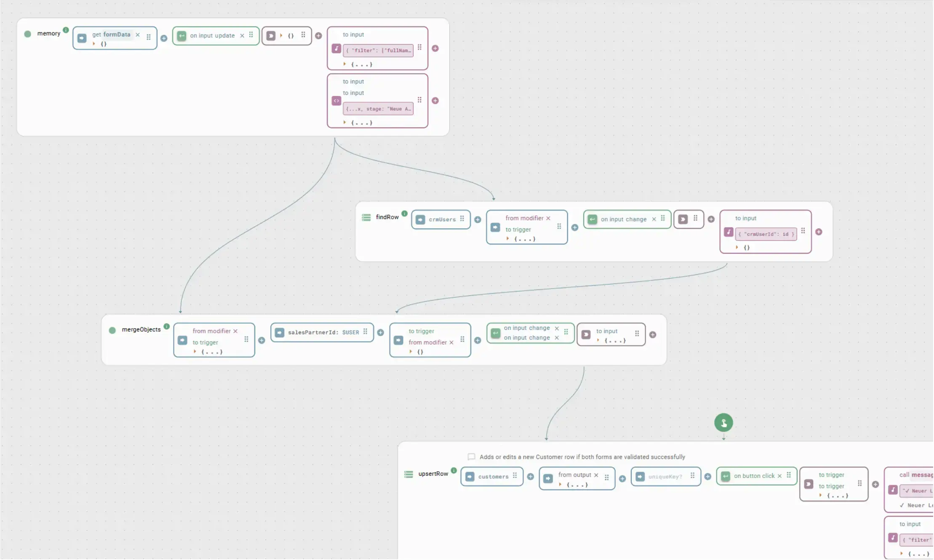The width and height of the screenshot is (934, 560).
Task: Click the crmUsers table block
Action: click(x=441, y=220)
